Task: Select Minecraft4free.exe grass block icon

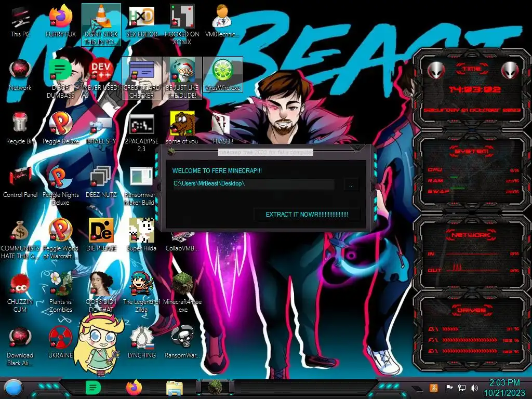Action: [182, 292]
